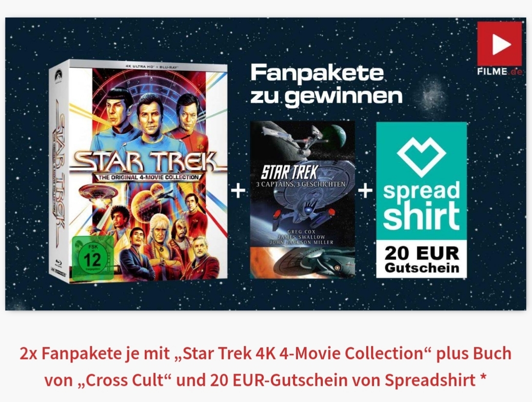
Task: Click the plus sign after Star Trek box
Action: (238, 191)
